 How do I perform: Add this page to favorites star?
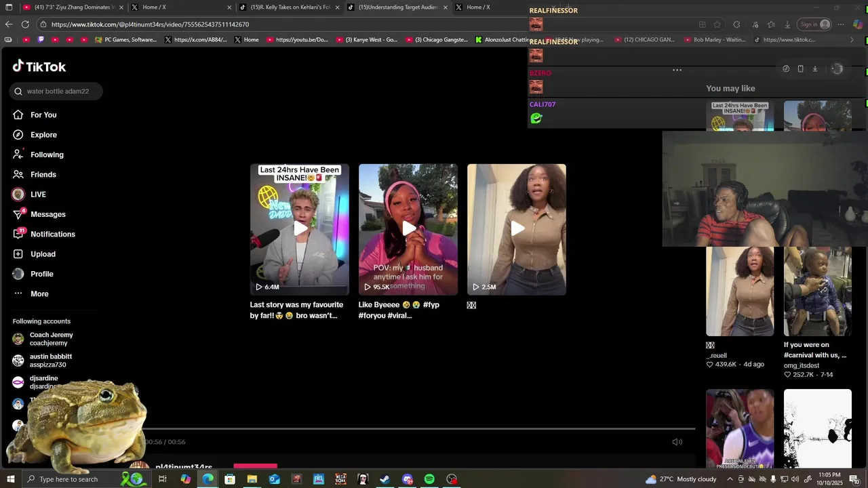coord(717,24)
